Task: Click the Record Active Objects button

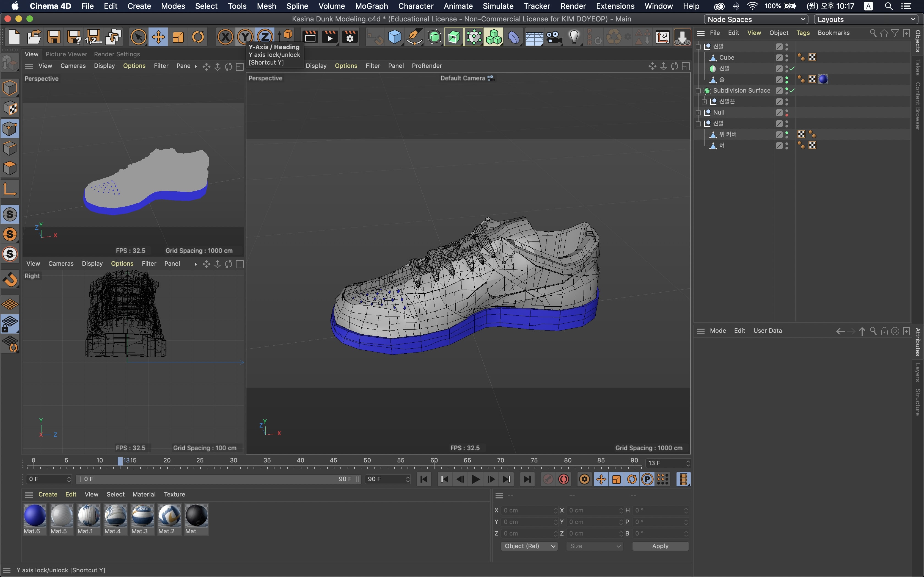Action: [x=548, y=479]
